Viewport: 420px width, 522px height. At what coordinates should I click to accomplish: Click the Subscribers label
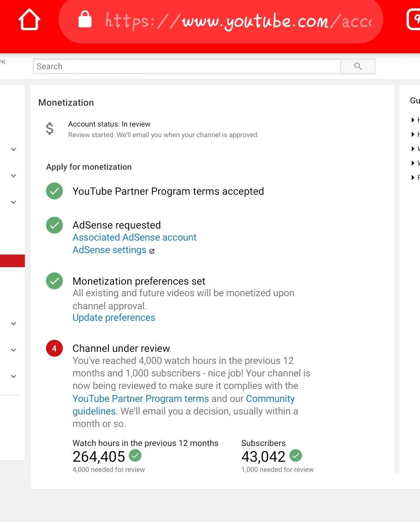point(263,443)
